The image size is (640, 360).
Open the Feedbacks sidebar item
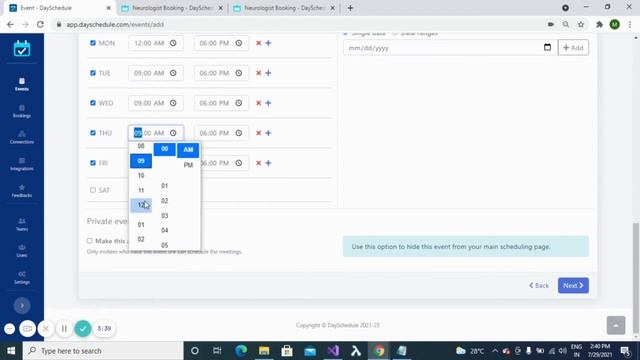pos(22,191)
